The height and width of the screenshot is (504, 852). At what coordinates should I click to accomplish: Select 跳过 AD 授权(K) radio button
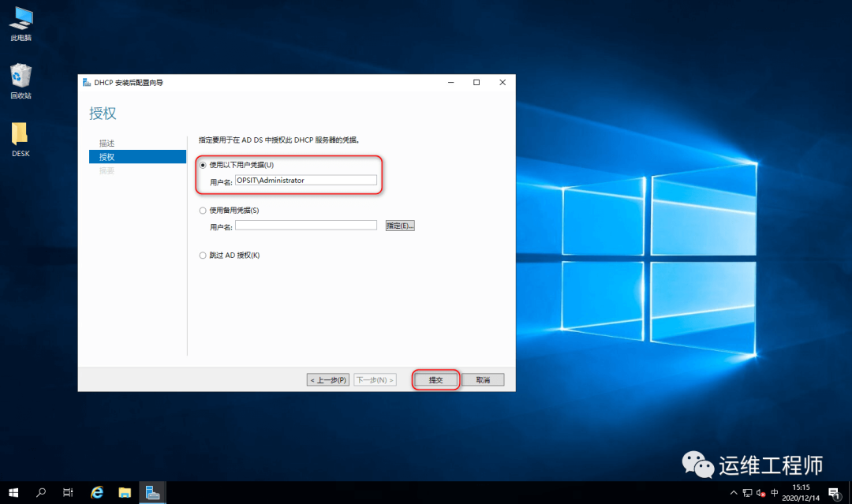tap(203, 256)
